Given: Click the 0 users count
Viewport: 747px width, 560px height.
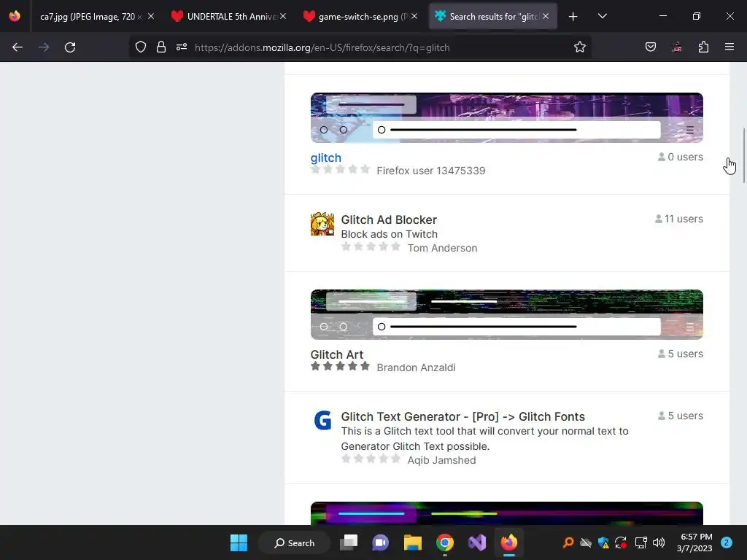Looking at the screenshot, I should click(681, 157).
